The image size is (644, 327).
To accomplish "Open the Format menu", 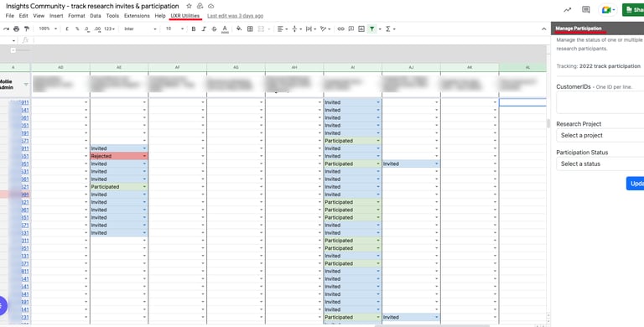I will 76,16.
